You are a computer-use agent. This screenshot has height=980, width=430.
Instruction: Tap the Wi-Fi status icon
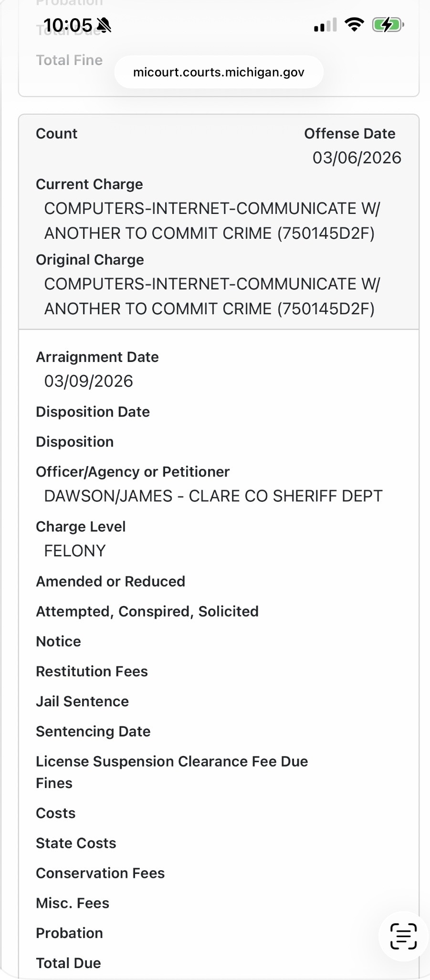point(354,24)
